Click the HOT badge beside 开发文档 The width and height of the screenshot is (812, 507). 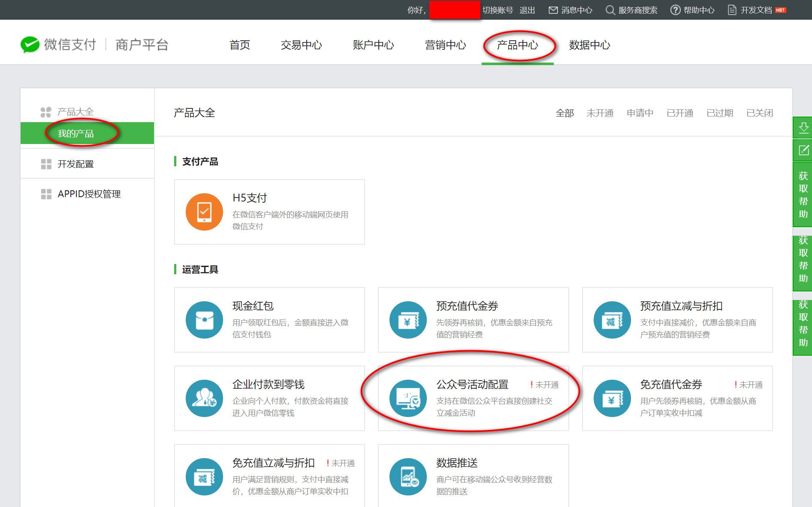780,10
